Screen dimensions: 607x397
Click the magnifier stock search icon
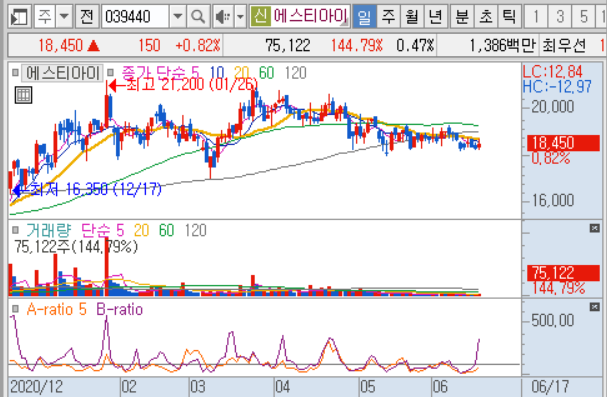tap(198, 17)
